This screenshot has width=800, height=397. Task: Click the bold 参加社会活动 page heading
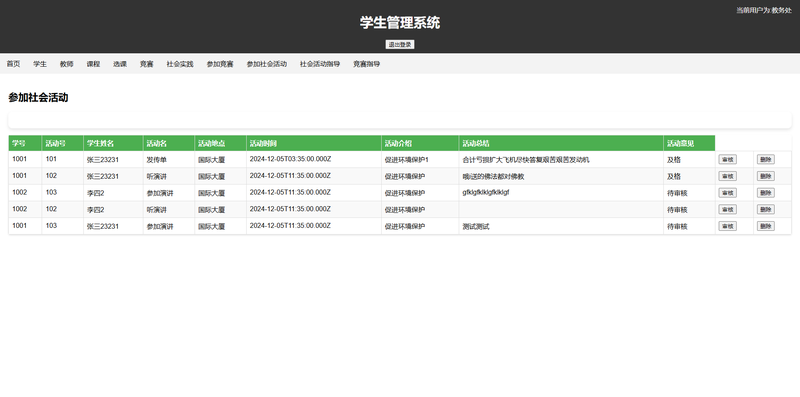coord(38,97)
